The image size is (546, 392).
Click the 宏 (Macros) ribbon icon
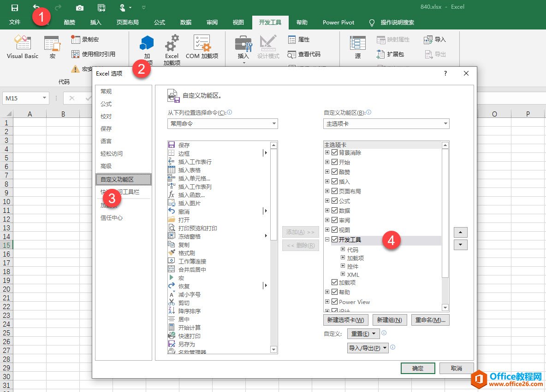[x=52, y=47]
